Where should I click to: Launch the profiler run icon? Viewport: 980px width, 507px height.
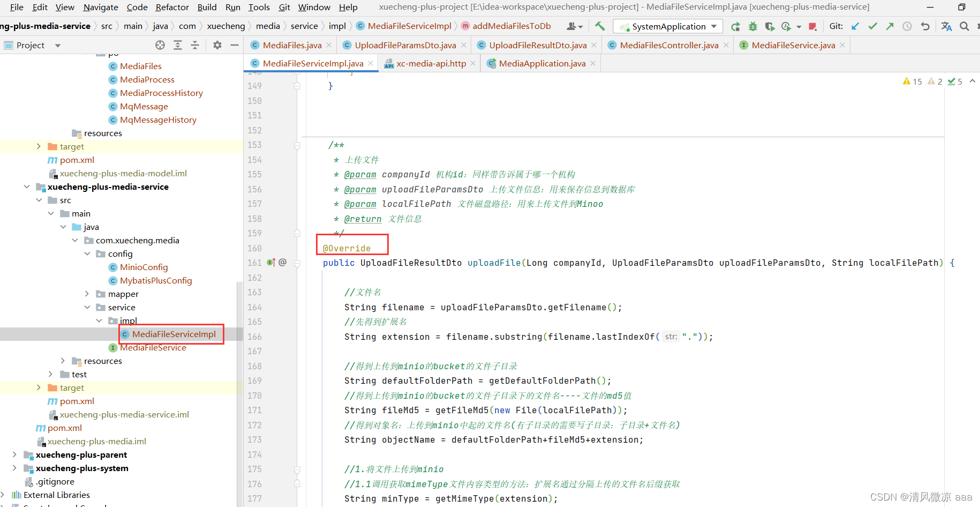786,26
